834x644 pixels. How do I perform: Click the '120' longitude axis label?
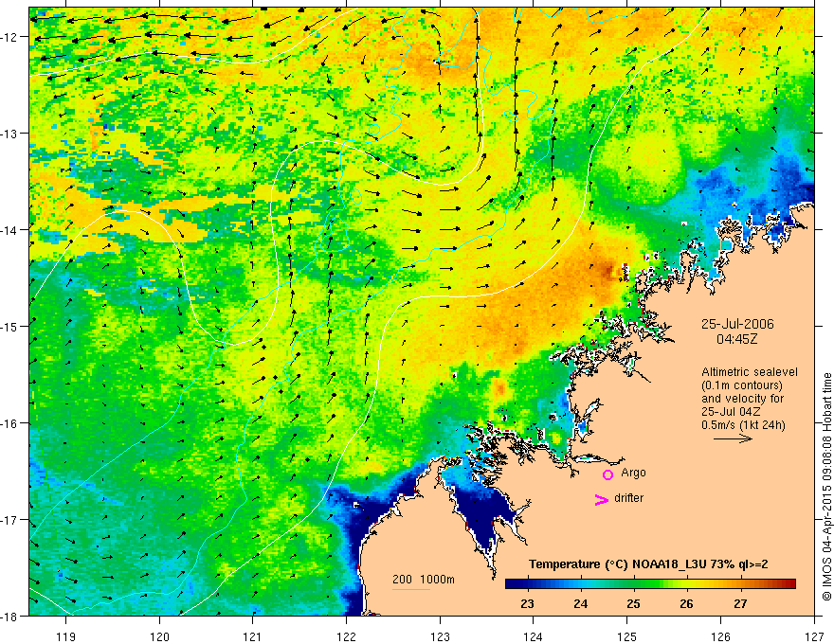(x=159, y=636)
